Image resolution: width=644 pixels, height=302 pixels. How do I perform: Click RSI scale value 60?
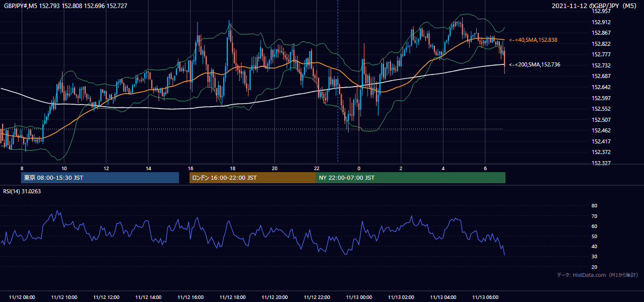[x=594, y=226]
